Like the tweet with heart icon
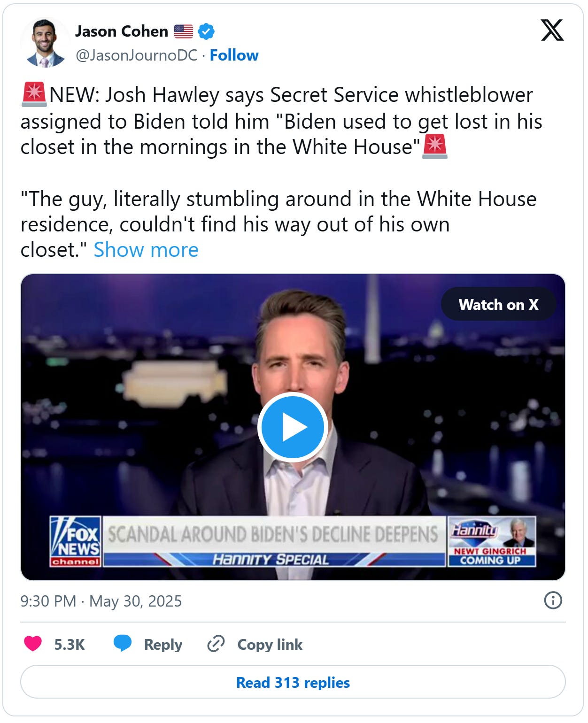588x723 pixels. pos(33,644)
